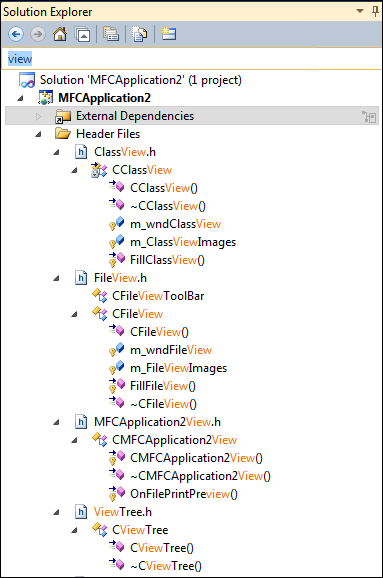Select the m_wndClassView member text
383x578 pixels.
coord(175,224)
